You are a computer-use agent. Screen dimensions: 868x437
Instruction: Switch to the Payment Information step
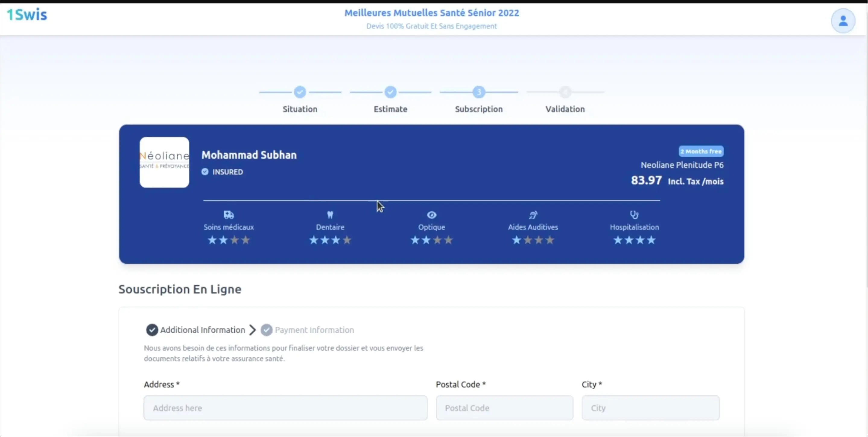tap(314, 330)
